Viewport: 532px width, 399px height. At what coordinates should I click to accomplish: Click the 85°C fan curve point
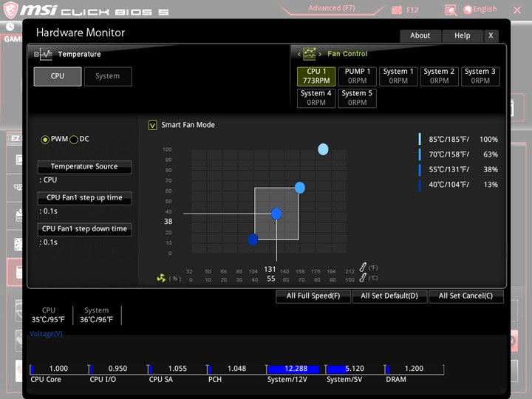click(323, 149)
